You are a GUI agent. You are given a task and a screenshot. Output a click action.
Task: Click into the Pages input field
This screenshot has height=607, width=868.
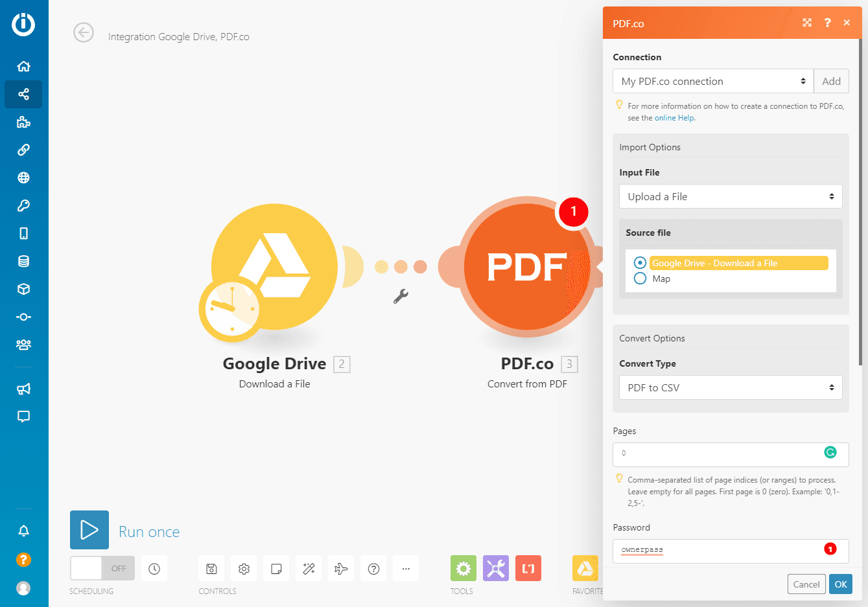tap(731, 454)
